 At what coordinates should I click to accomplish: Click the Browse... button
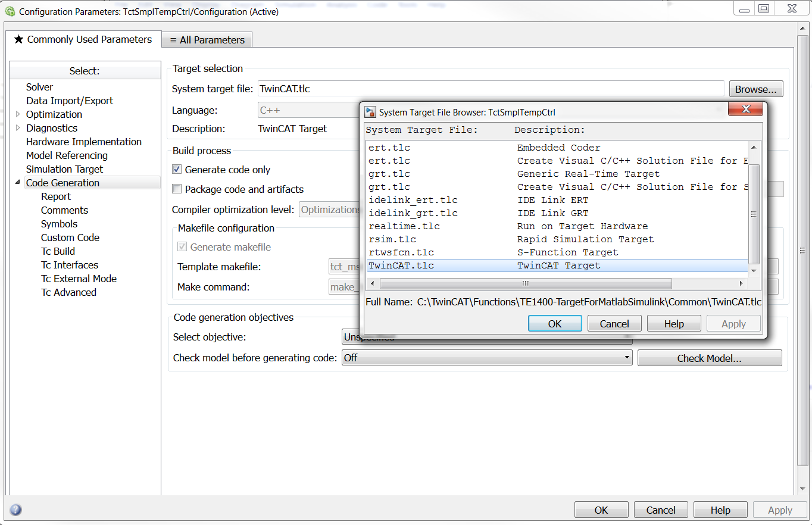(x=756, y=89)
